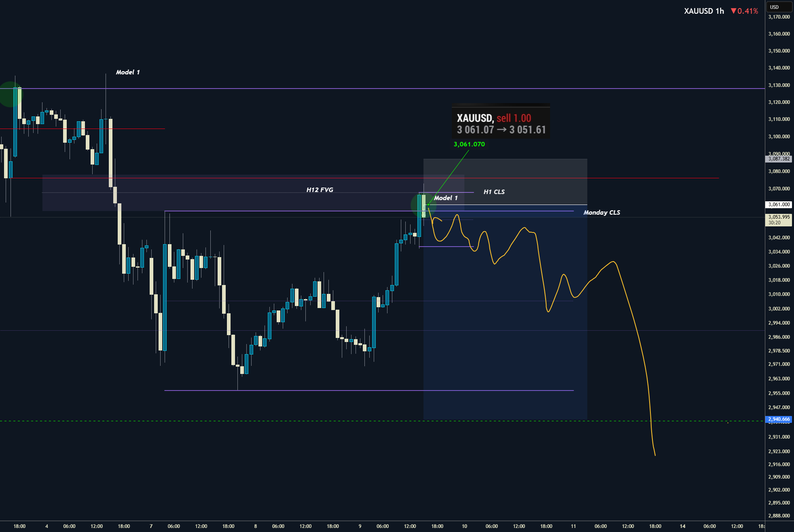Click the red -0.41% change indicator
The image size is (794, 532).
tap(744, 11)
